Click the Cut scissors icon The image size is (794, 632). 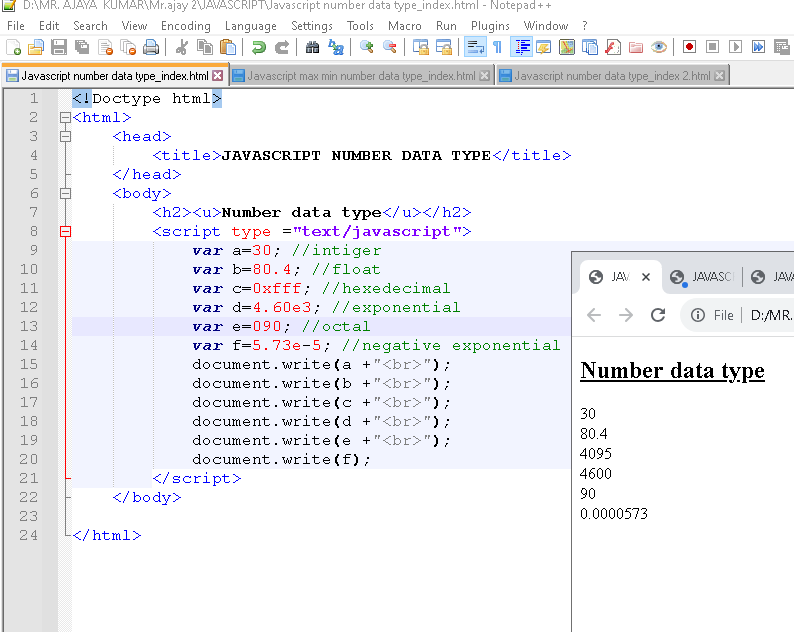tap(182, 47)
